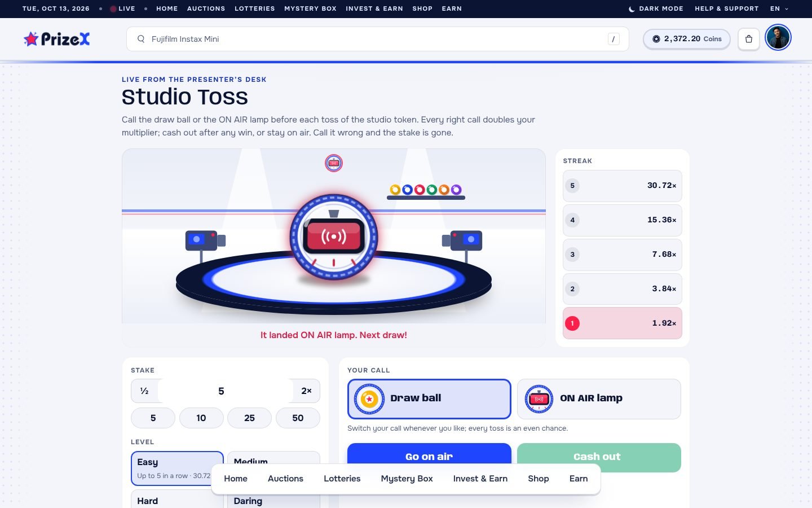Toggle Dark Mode in top bar

(x=656, y=8)
